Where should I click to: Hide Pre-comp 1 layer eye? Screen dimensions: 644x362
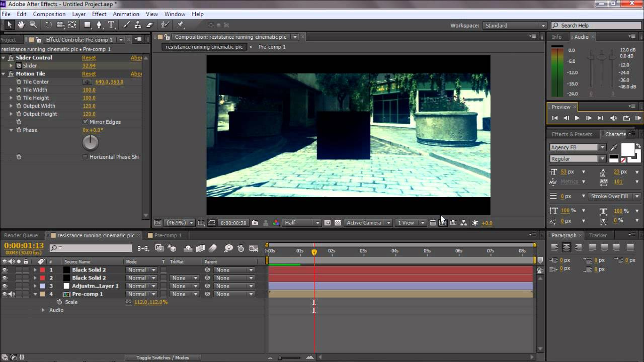(x=5, y=294)
